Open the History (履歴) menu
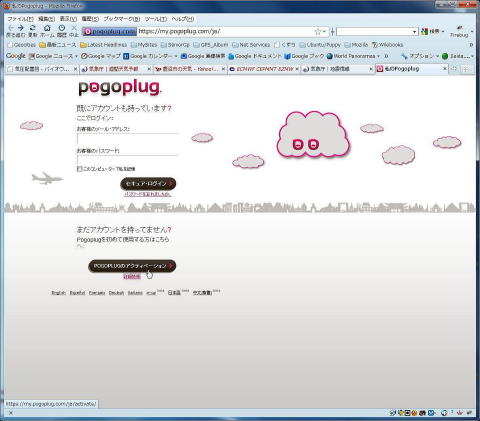Viewport: 480px width, 421px height. click(90, 19)
